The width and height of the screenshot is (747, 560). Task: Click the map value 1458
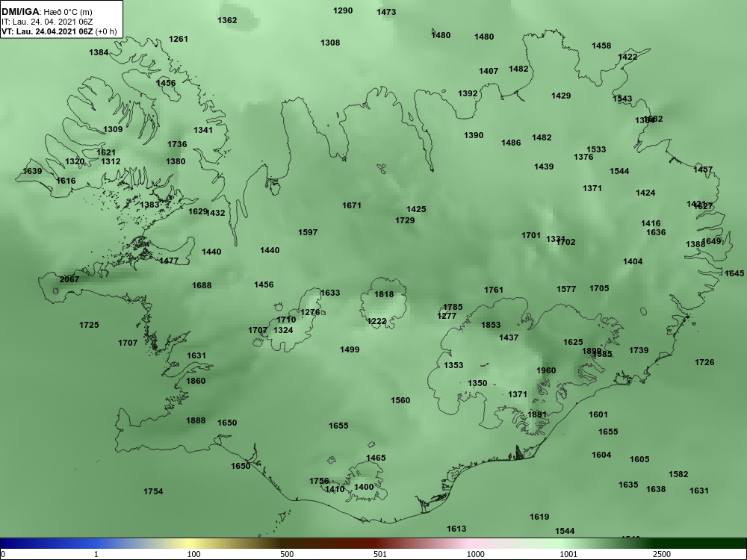(601, 46)
